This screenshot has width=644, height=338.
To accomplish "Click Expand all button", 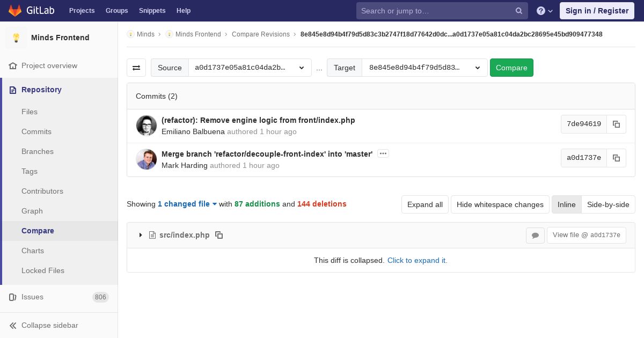I will click(x=425, y=204).
